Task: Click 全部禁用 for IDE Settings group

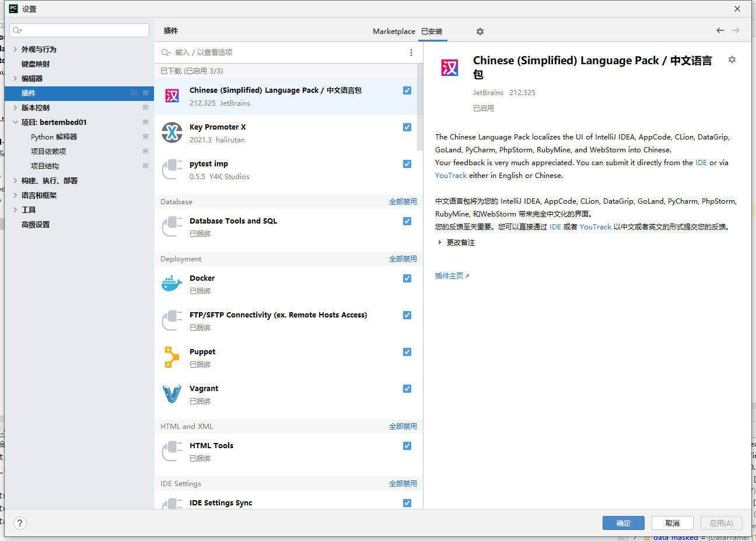Action: [x=403, y=484]
